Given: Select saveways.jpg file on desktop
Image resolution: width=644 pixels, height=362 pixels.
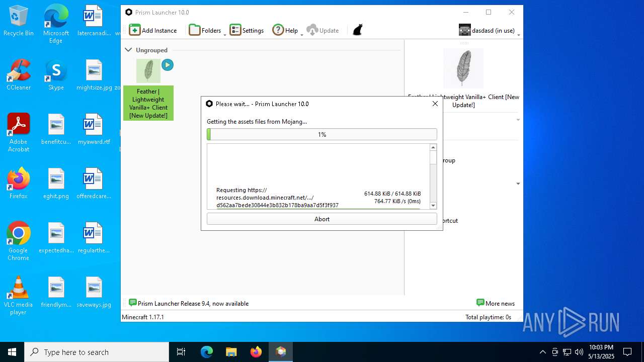Looking at the screenshot, I should click(94, 292).
